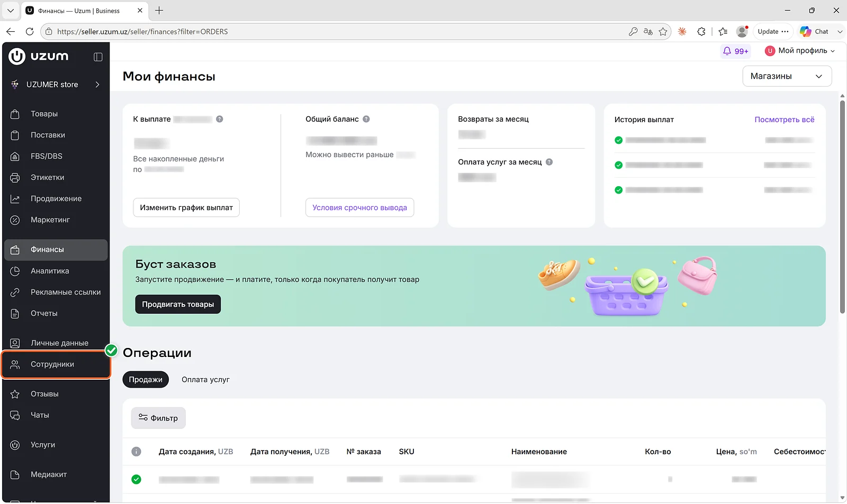Click the info icon in table header

[x=136, y=452]
